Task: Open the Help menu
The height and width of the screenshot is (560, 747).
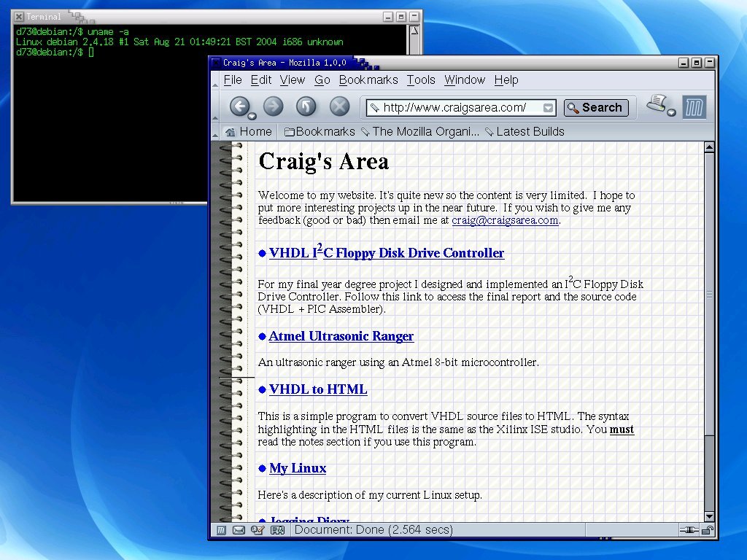Action: point(506,80)
